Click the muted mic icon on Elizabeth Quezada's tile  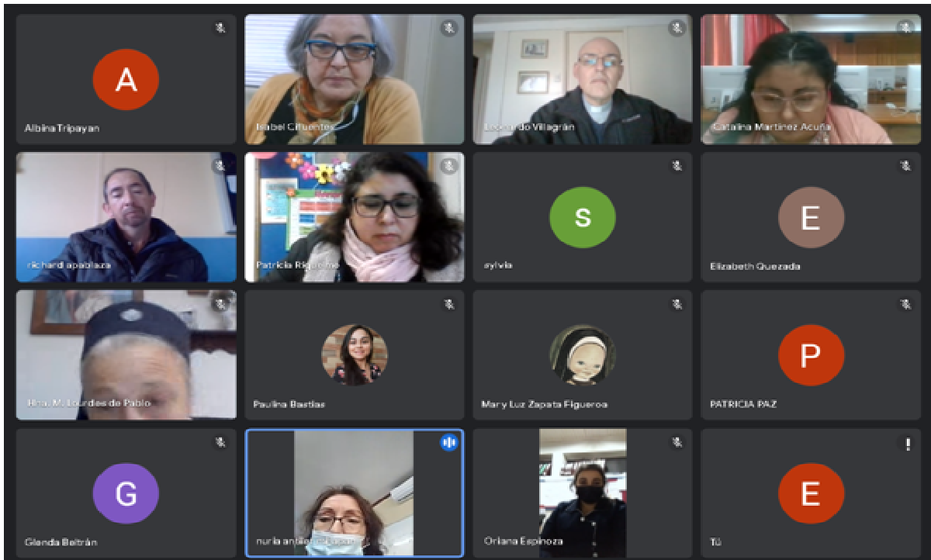coord(905,166)
